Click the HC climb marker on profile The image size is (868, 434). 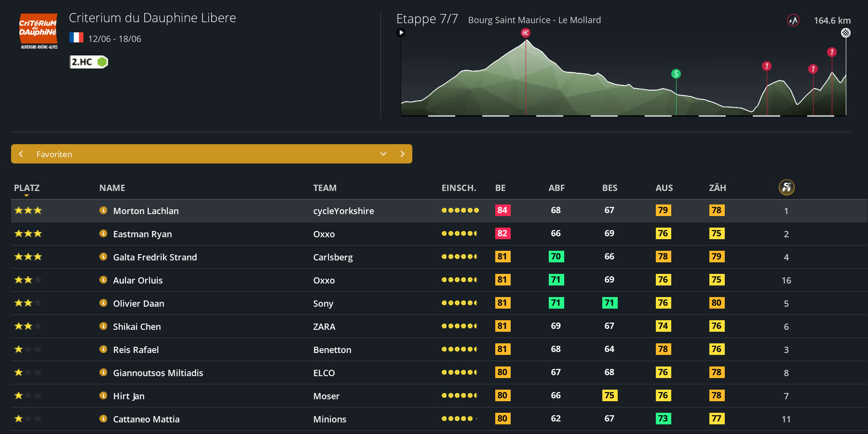click(x=526, y=33)
